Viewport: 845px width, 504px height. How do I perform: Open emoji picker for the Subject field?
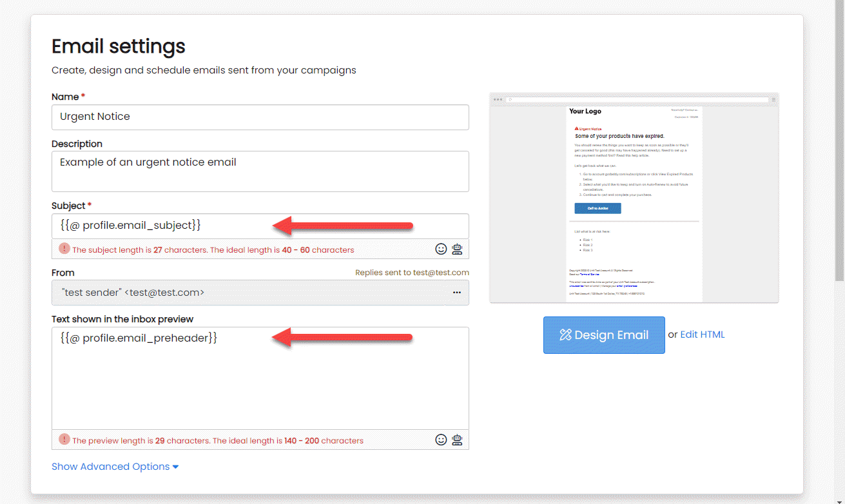tap(441, 249)
